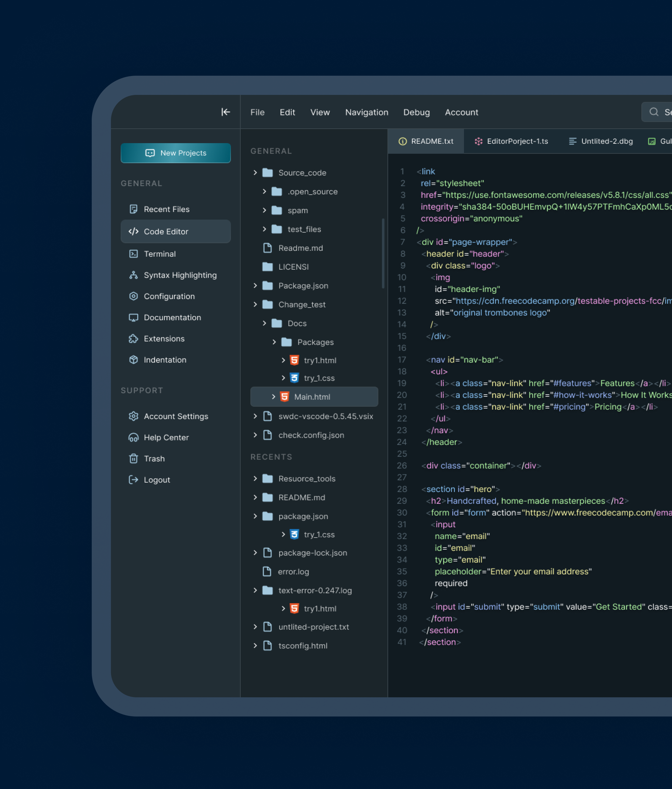Open the Syntax Highlighting sidebar item
Image resolution: width=672 pixels, height=789 pixels.
[x=180, y=275]
